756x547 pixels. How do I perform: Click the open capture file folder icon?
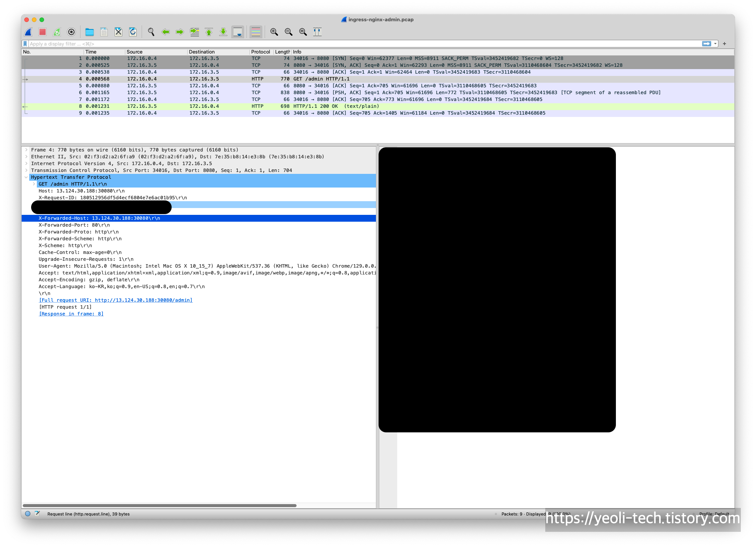pyautogui.click(x=90, y=32)
